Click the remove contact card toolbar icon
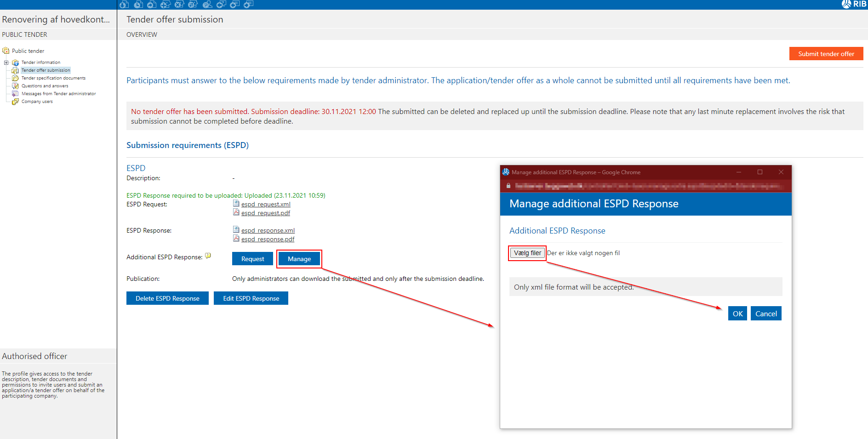The width and height of the screenshot is (868, 439). (x=179, y=5)
